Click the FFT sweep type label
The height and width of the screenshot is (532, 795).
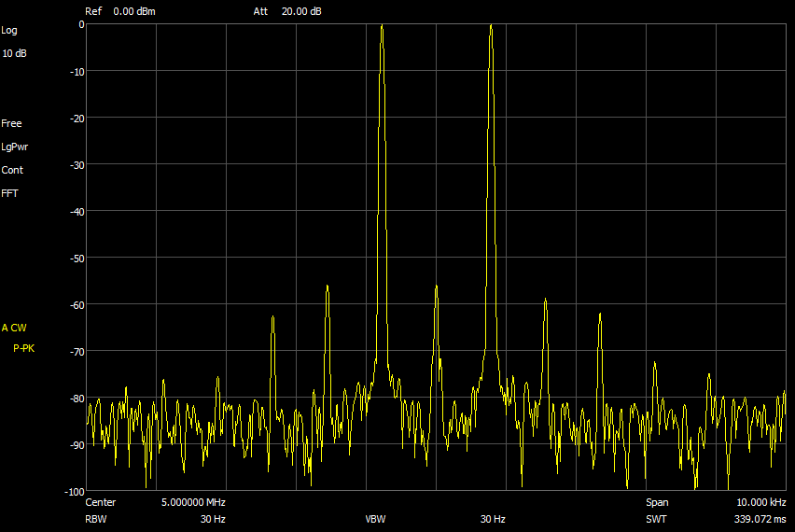click(10, 193)
